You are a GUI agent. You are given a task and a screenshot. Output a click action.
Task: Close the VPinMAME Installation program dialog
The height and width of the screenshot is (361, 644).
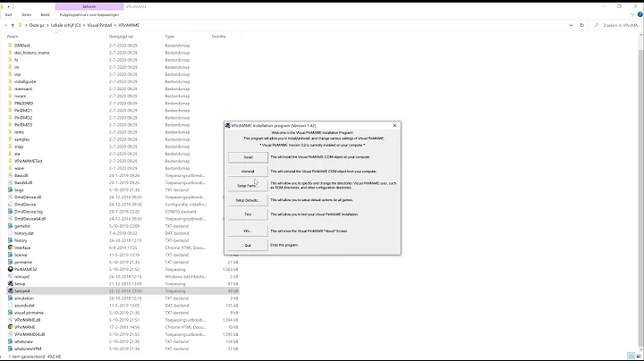coord(394,125)
